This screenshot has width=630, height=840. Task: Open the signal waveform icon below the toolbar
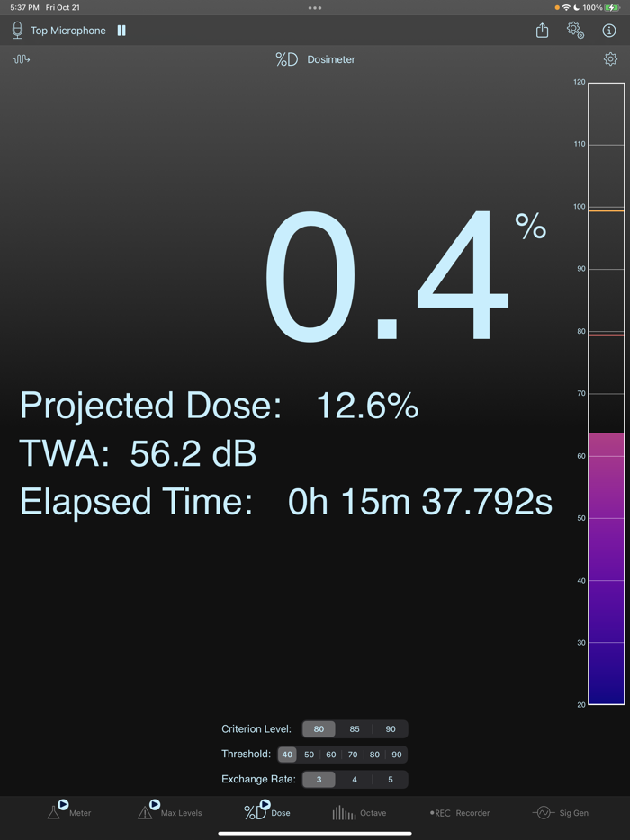pos(21,58)
